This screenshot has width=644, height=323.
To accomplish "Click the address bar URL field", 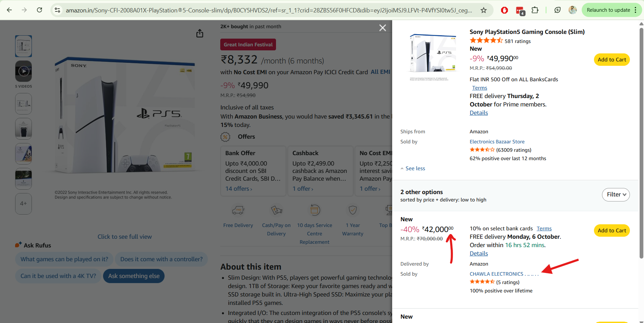I will tap(269, 10).
